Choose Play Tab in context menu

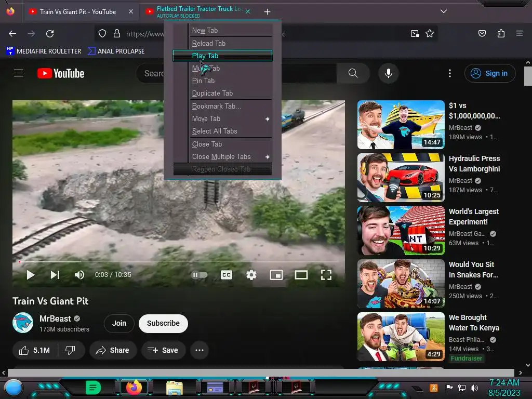(x=222, y=56)
